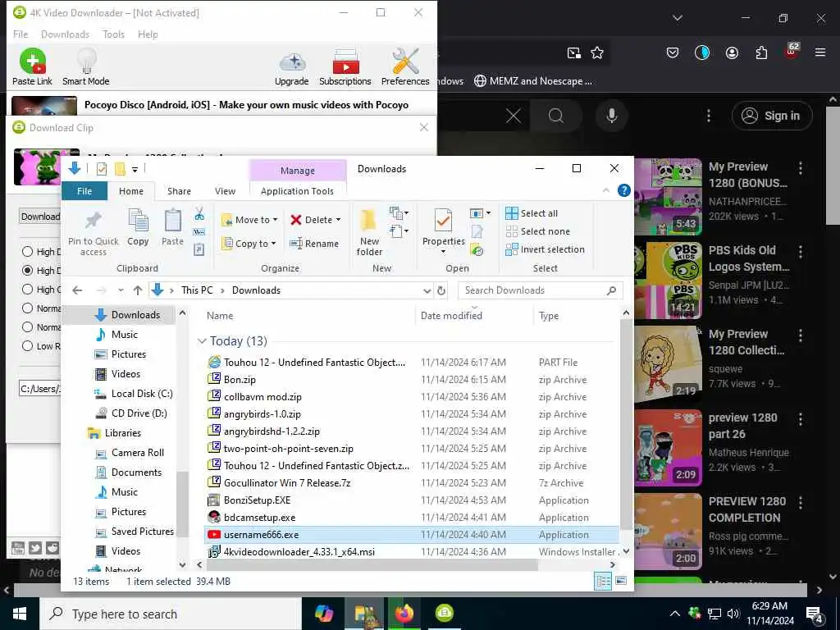The image size is (840, 630).
Task: Select Bon.zip file
Action: point(240,380)
